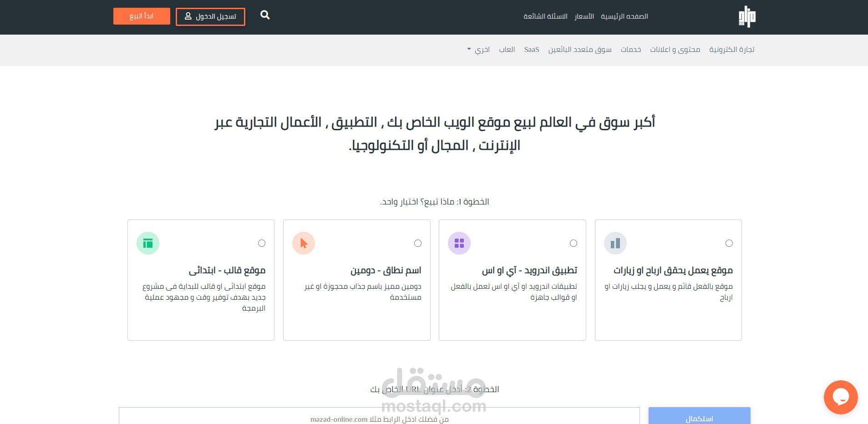868x424 pixels.
Task: Browse خدمات category
Action: 631,49
